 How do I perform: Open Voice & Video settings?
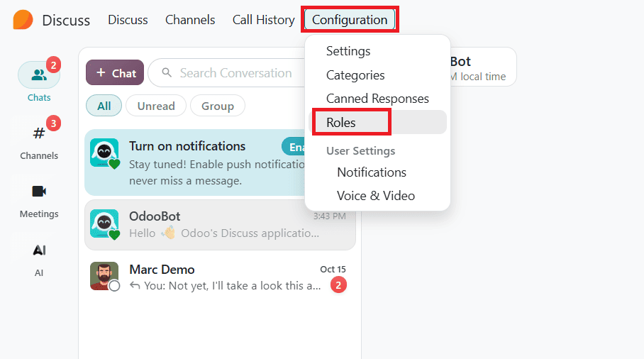pos(376,196)
